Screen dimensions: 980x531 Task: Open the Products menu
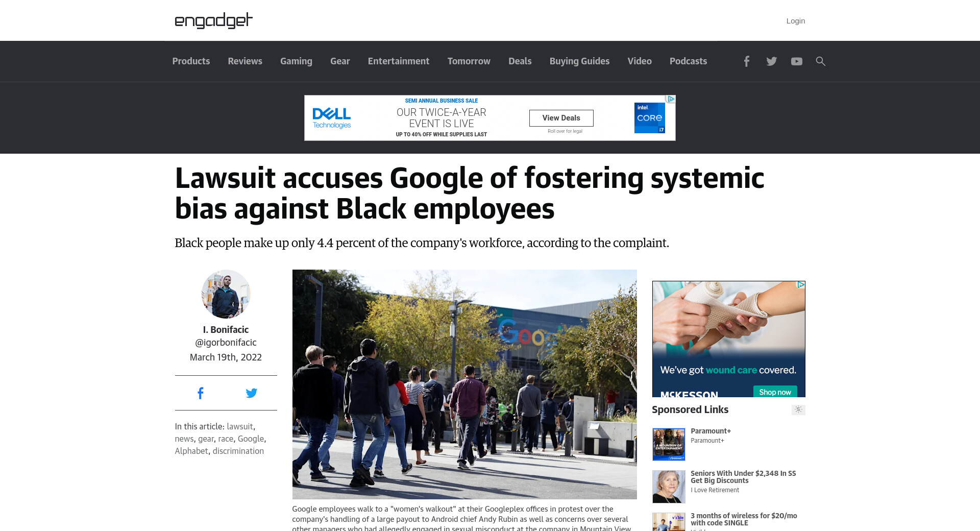191,61
